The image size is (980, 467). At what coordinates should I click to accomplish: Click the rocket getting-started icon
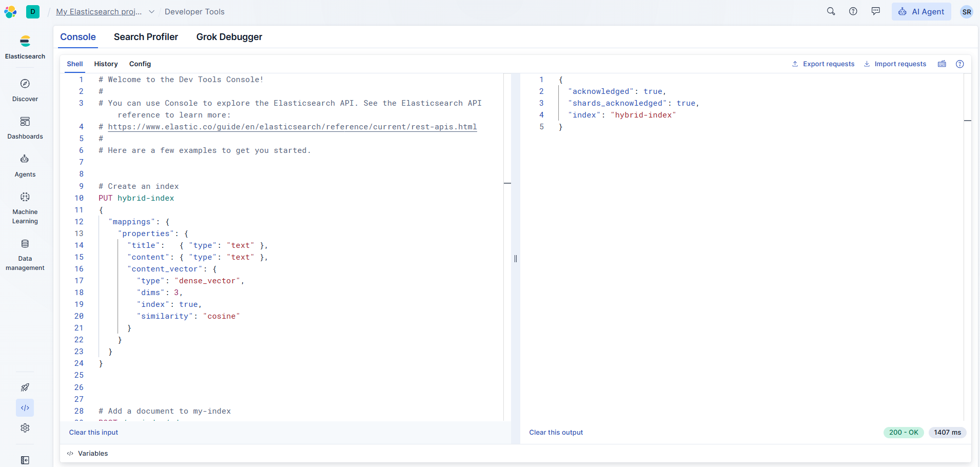(25, 387)
